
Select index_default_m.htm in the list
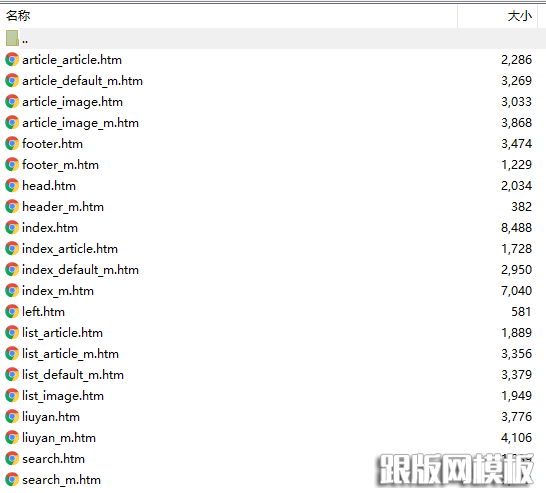point(80,270)
